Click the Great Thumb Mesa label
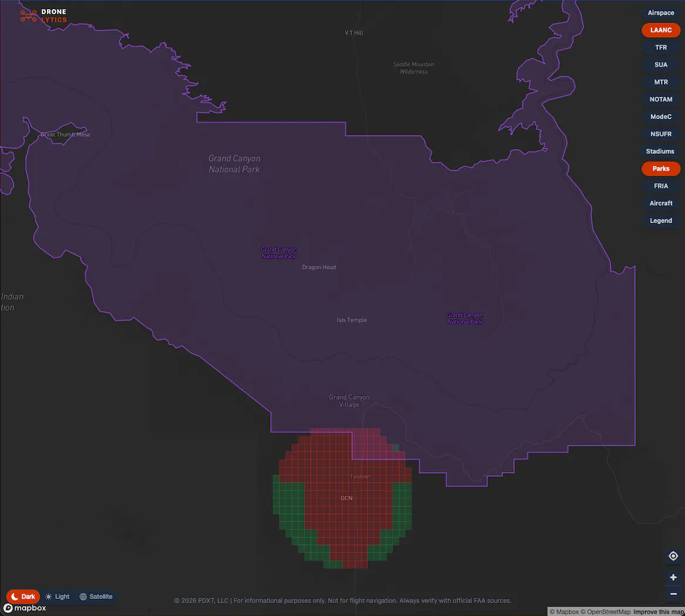Image resolution: width=685 pixels, height=616 pixels. [x=65, y=134]
